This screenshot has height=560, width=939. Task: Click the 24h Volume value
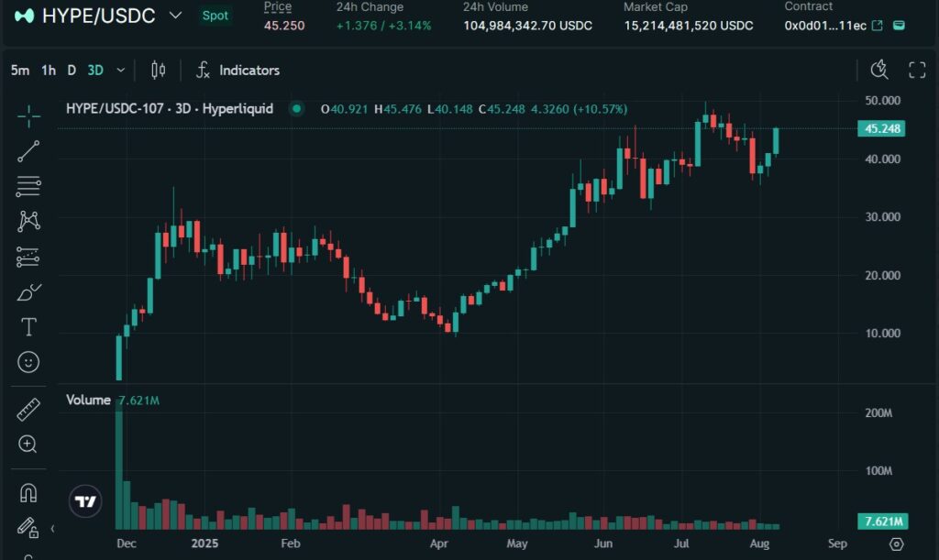click(x=527, y=26)
